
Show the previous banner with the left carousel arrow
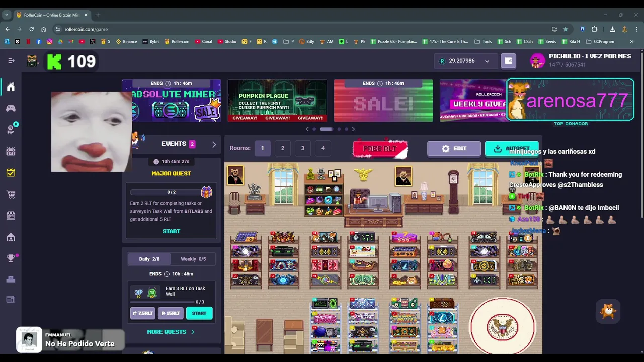pos(307,129)
